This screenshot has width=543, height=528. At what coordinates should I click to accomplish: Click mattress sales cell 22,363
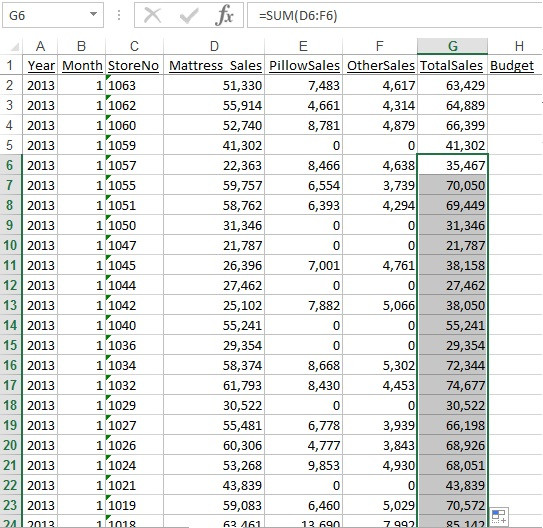[x=214, y=165]
